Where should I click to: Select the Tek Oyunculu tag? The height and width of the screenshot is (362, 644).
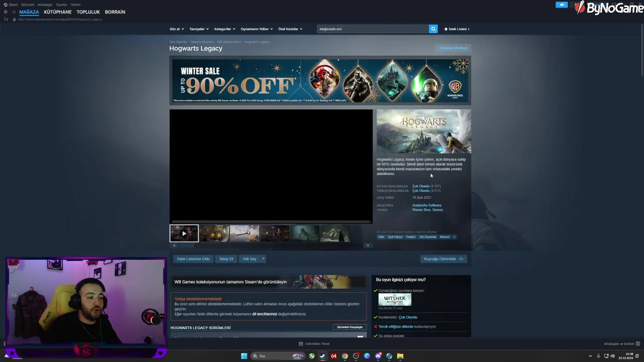pyautogui.click(x=428, y=237)
